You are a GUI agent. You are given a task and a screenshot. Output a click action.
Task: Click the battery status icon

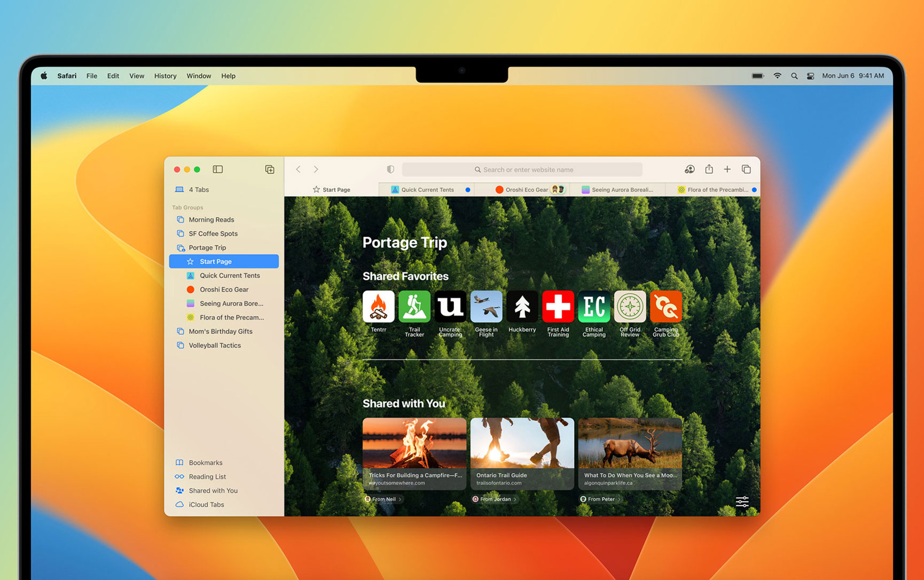[757, 76]
